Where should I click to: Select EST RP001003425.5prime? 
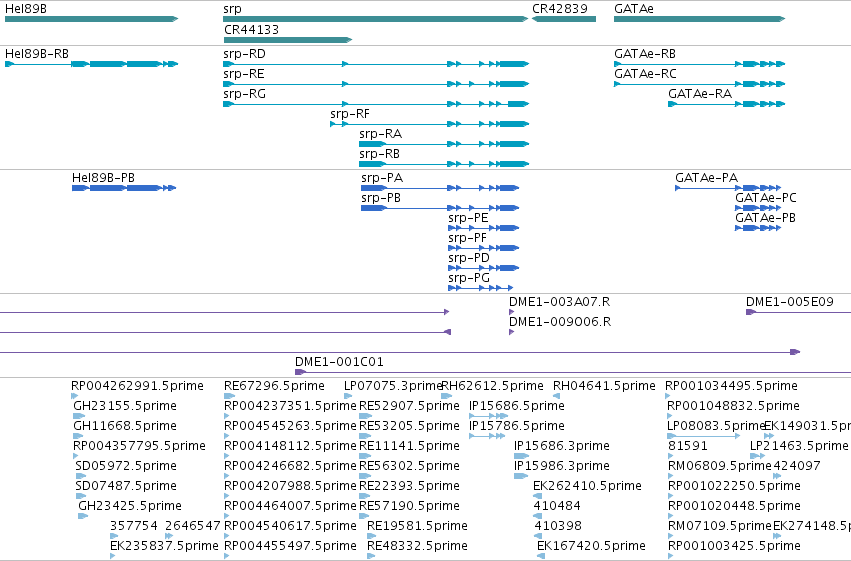[x=671, y=556]
